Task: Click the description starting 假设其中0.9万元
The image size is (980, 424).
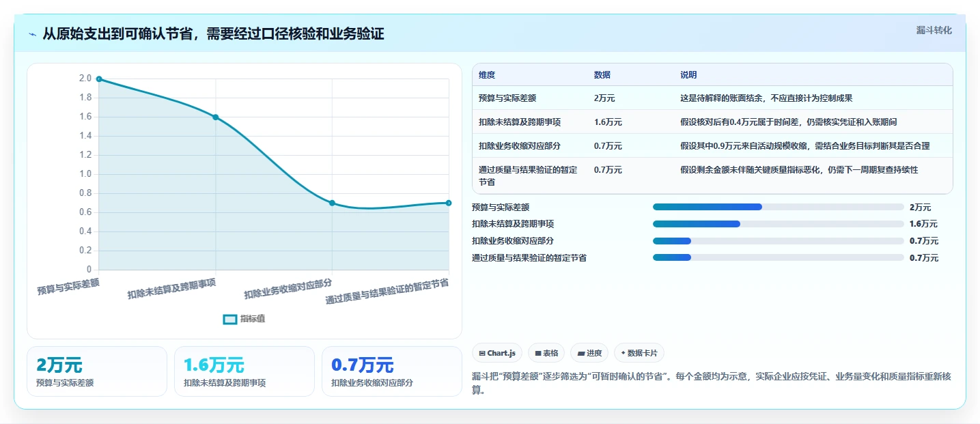Action: click(x=804, y=146)
